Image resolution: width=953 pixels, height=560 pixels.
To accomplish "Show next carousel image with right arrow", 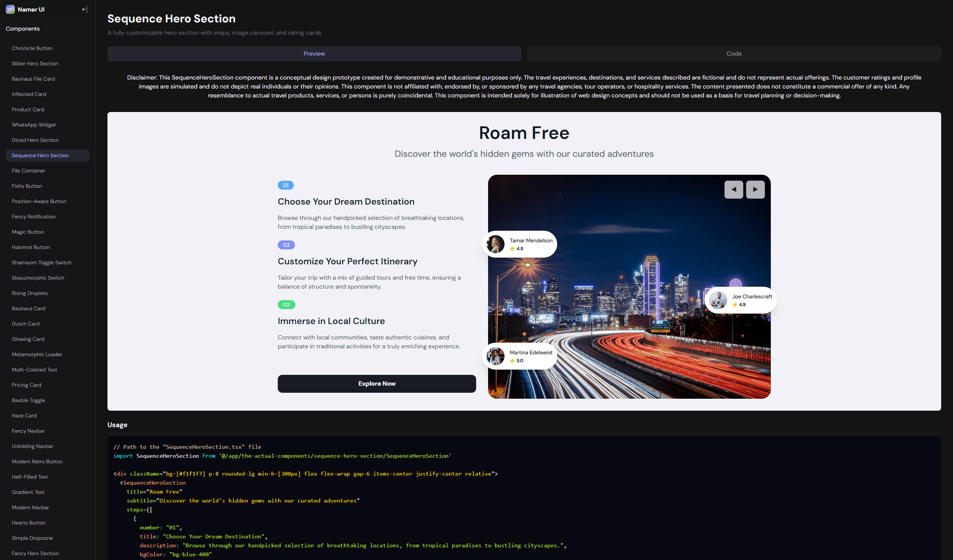I will pos(755,189).
